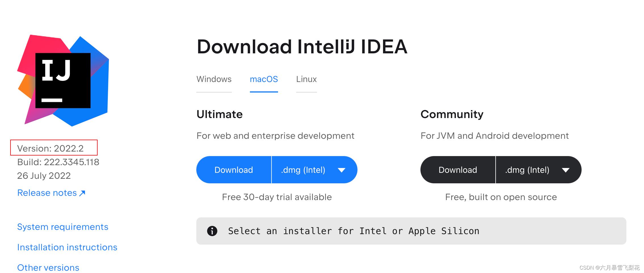This screenshot has height=273, width=644.
Task: Click the external-link arrow beside Release notes
Action: [x=82, y=193]
